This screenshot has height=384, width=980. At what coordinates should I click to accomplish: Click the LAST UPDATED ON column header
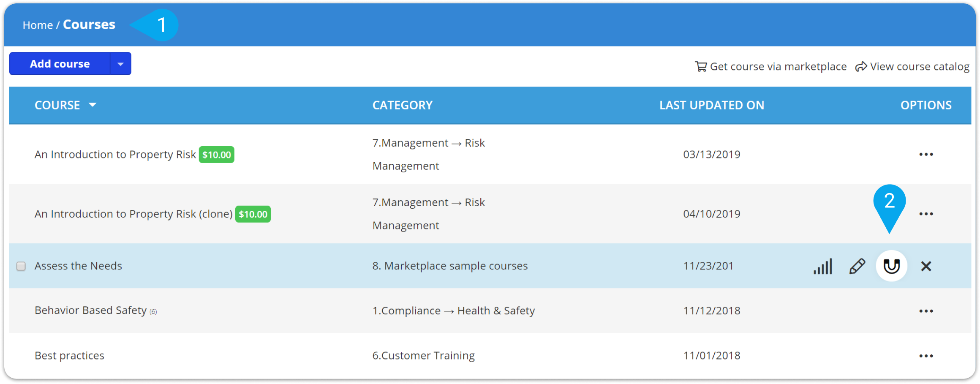[712, 105]
